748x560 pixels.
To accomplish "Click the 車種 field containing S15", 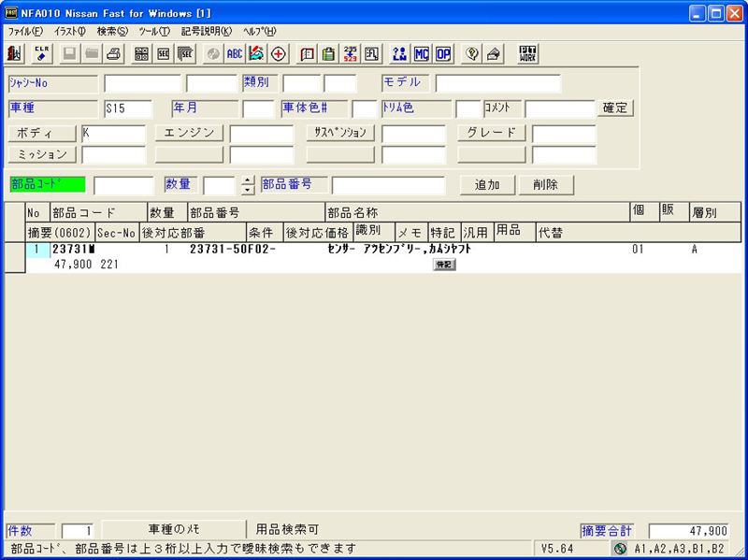I will click(x=128, y=108).
